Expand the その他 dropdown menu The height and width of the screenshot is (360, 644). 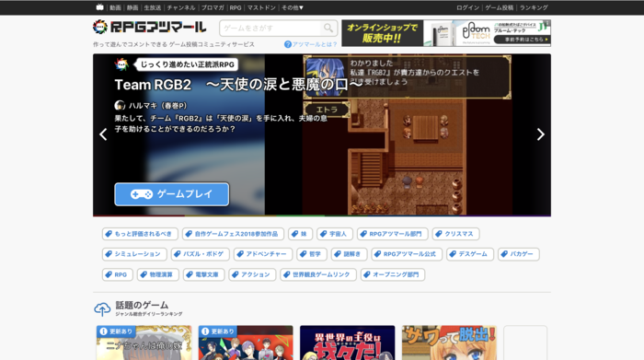click(292, 7)
